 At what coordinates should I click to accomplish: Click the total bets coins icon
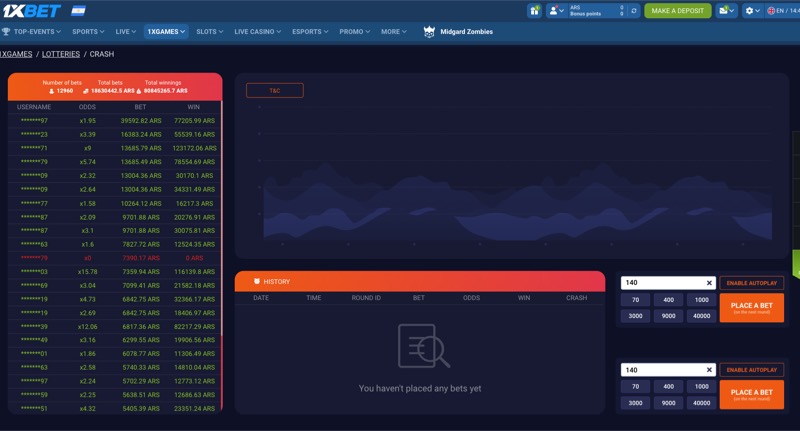[86, 91]
